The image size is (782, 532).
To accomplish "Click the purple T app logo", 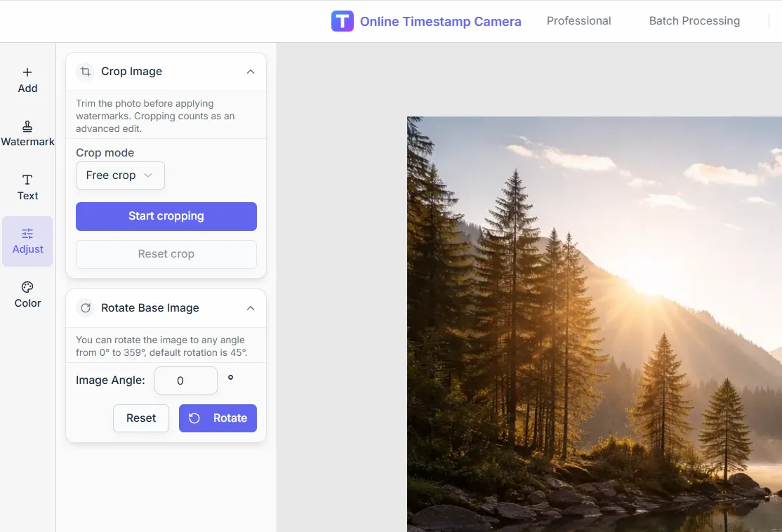I will [x=343, y=21].
